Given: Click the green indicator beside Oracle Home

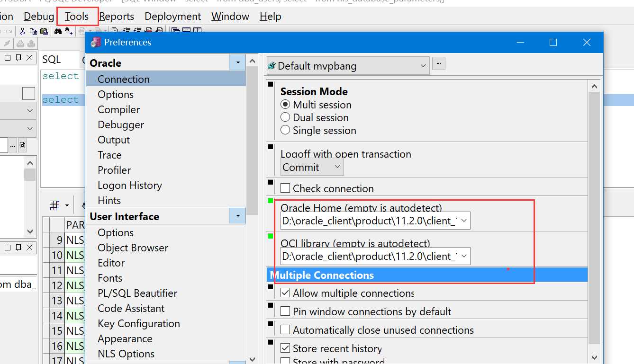Looking at the screenshot, I should coord(271,201).
